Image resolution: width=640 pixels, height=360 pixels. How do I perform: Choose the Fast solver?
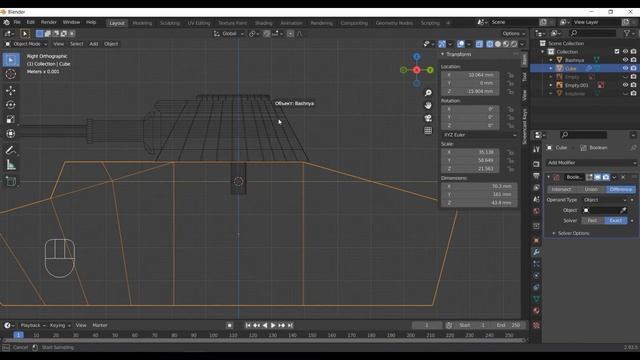tap(593, 220)
